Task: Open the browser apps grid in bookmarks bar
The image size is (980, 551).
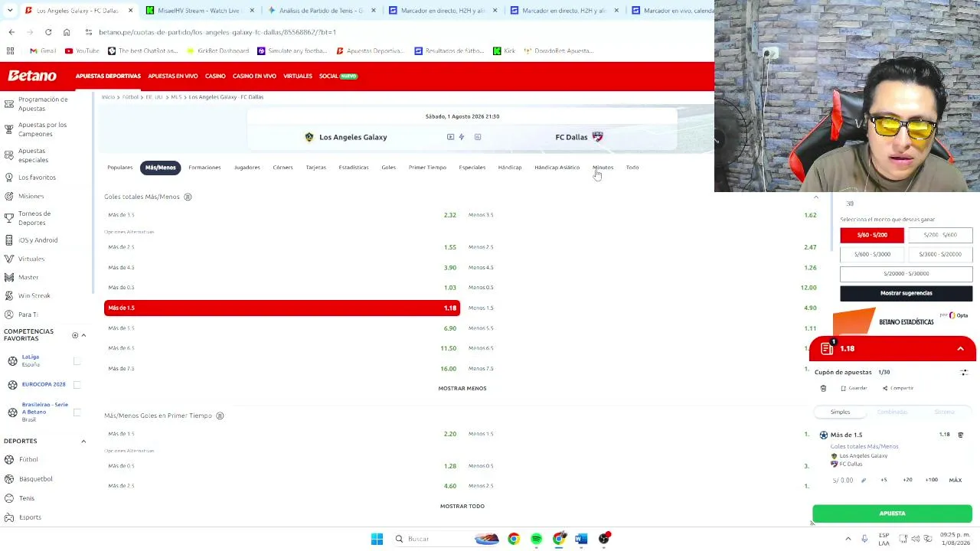Action: tap(10, 51)
